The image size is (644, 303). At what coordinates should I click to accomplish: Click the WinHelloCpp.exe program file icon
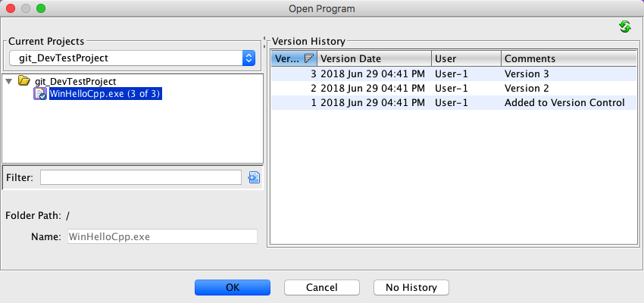[39, 94]
